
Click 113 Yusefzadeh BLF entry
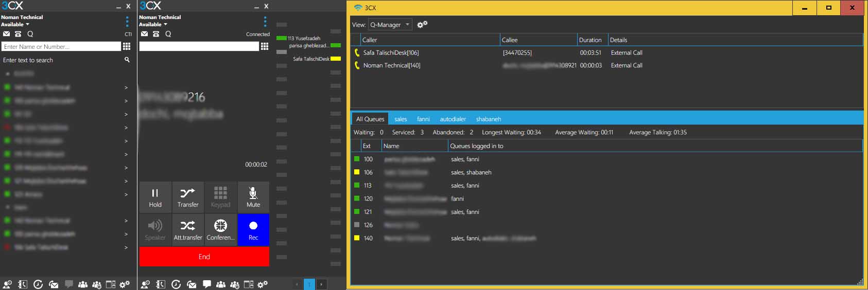299,38
